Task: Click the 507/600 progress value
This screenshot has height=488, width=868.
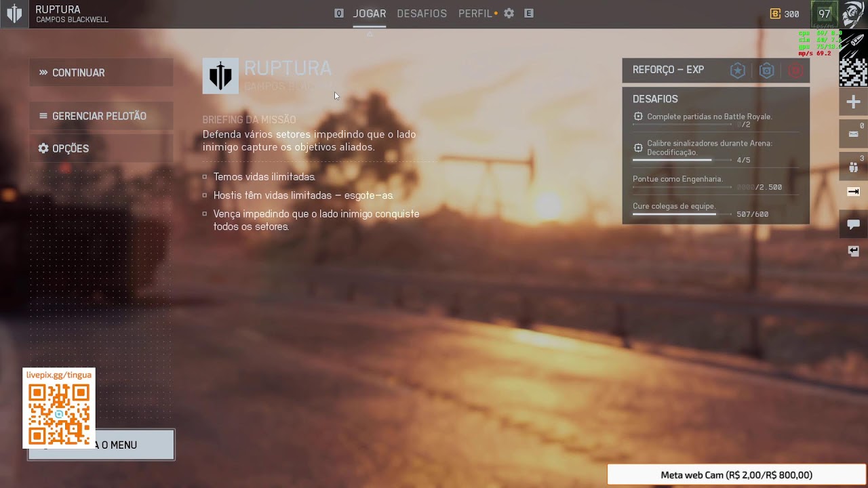Action: pos(753,214)
